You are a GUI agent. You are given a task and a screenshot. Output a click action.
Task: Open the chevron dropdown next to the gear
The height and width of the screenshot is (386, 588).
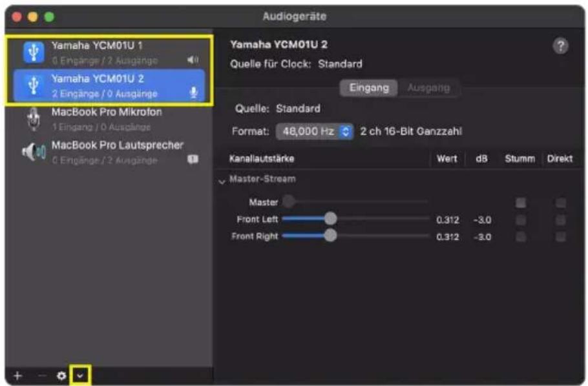pyautogui.click(x=80, y=376)
